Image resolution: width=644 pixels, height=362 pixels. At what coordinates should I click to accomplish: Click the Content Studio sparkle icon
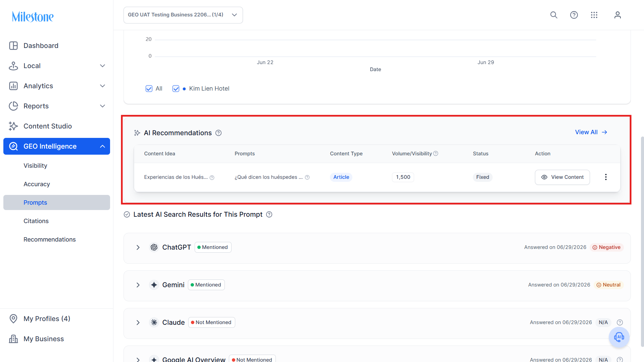[x=13, y=126]
